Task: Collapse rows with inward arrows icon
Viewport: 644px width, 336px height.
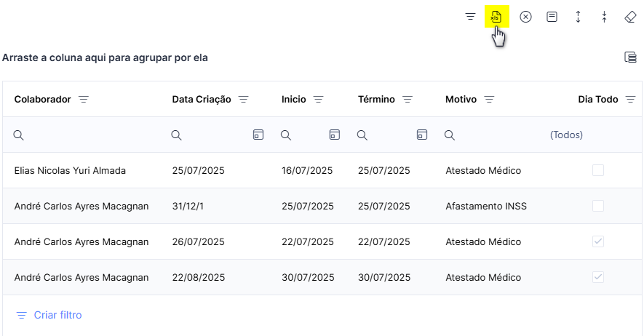Action: (x=604, y=17)
